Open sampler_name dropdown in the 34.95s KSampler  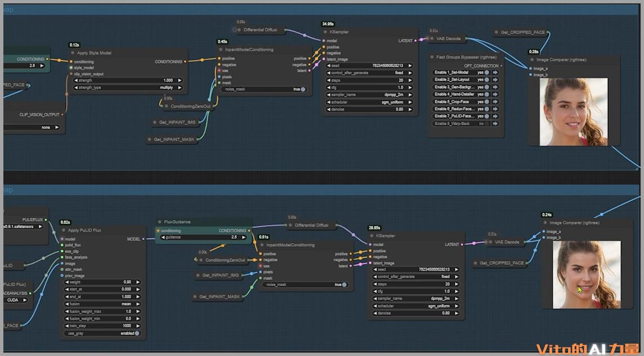[369, 94]
